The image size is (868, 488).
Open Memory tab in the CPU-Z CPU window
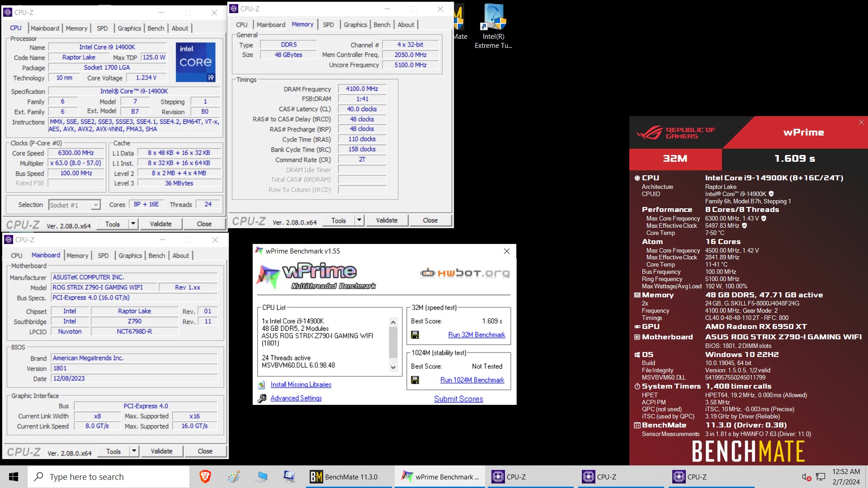(x=76, y=28)
